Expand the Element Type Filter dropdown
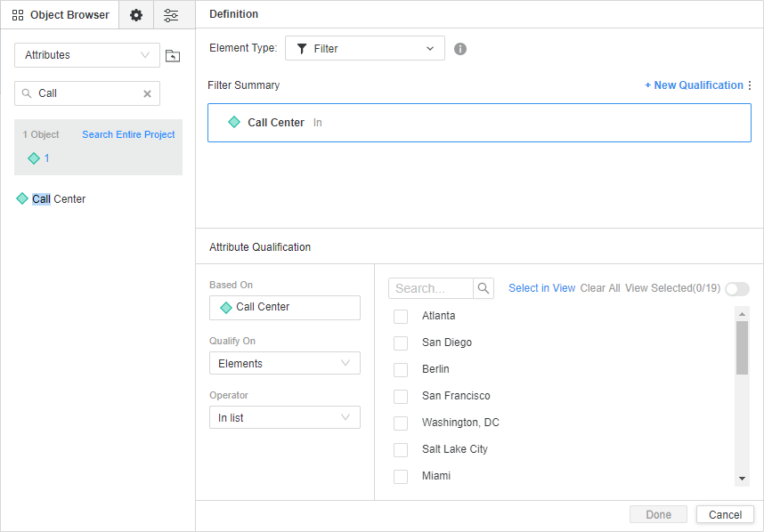Screen dimensions: 764x532 pyautogui.click(x=365, y=49)
